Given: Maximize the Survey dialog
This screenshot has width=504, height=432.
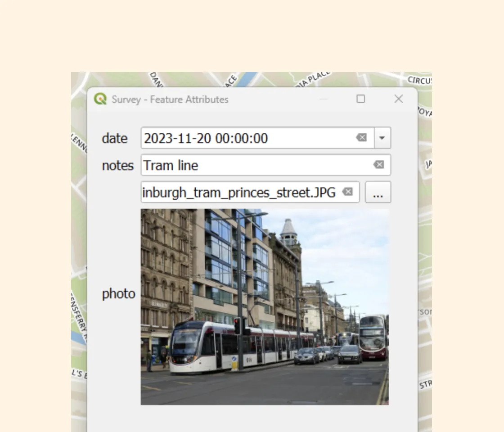Looking at the screenshot, I should point(360,99).
